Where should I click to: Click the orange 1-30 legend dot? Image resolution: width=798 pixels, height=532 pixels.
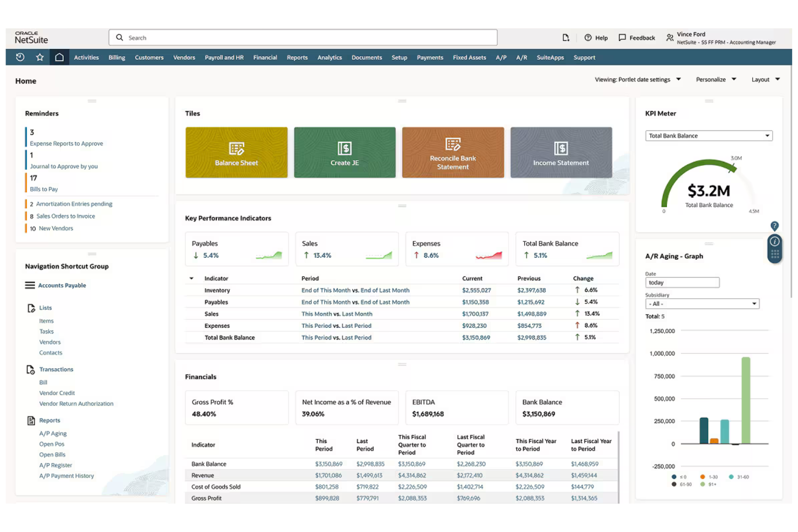702,477
